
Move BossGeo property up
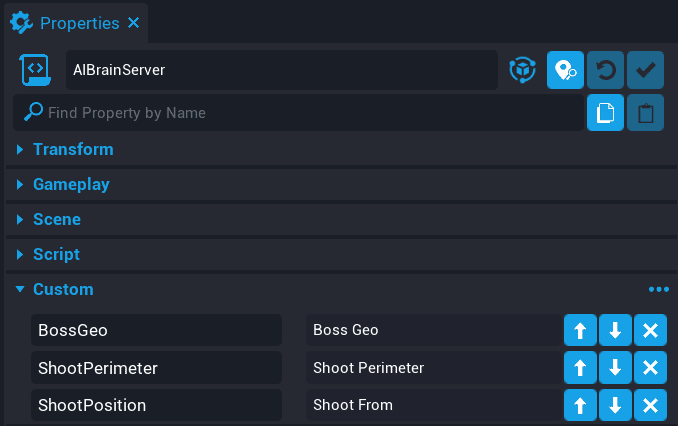(580, 330)
